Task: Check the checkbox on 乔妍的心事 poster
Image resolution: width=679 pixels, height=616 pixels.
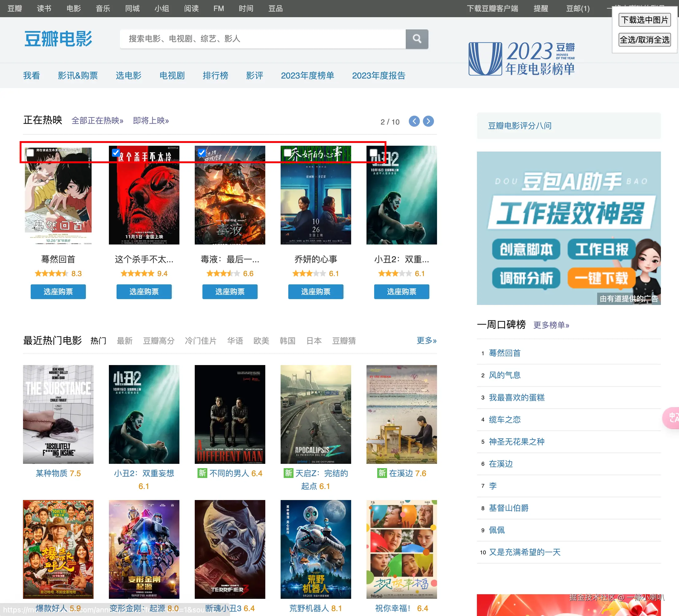Action: point(287,153)
